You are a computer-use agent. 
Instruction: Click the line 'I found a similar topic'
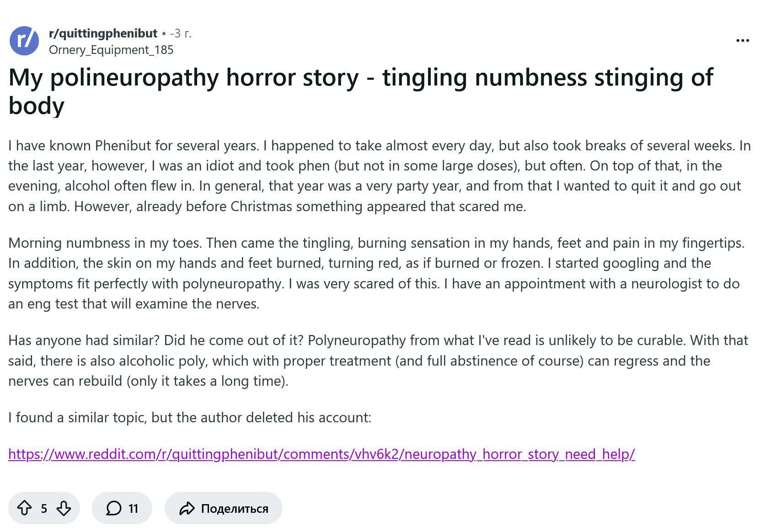coord(190,417)
